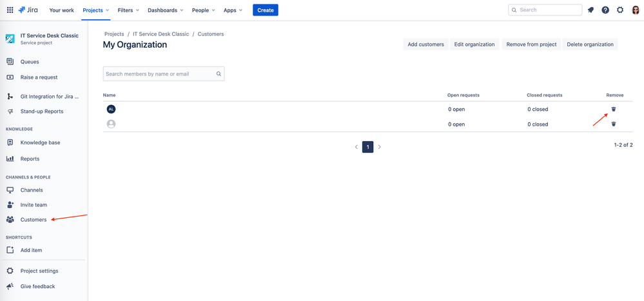Click the Raise a request icon
The image size is (644, 301).
pos(10,77)
